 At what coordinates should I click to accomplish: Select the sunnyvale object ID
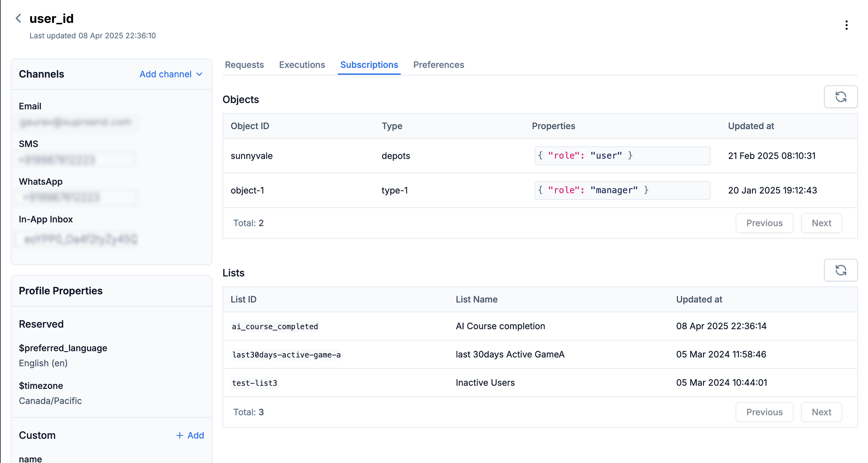click(x=251, y=156)
